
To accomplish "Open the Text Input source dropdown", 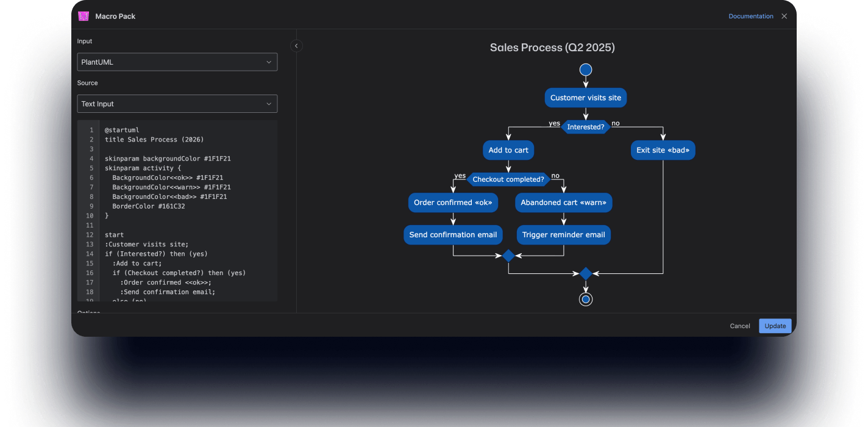I will pos(177,104).
